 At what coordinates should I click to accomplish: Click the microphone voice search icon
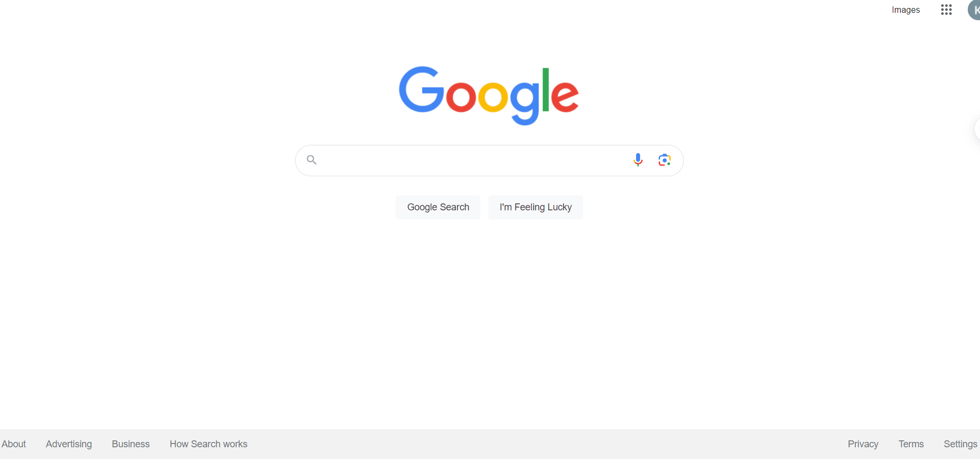pos(638,160)
